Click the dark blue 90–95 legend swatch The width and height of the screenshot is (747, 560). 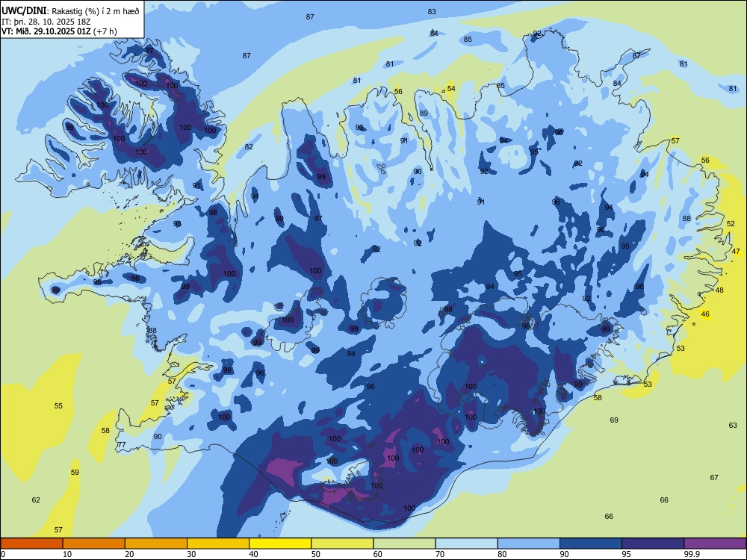point(591,544)
